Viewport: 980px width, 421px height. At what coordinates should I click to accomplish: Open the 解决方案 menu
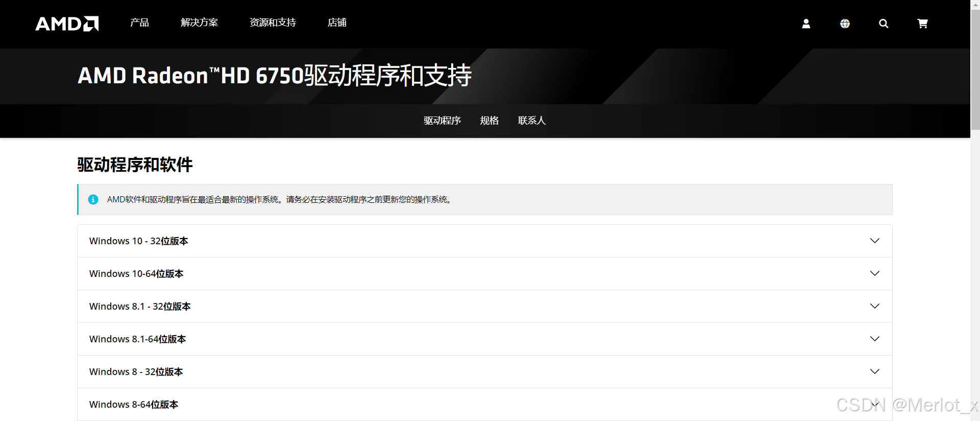200,22
